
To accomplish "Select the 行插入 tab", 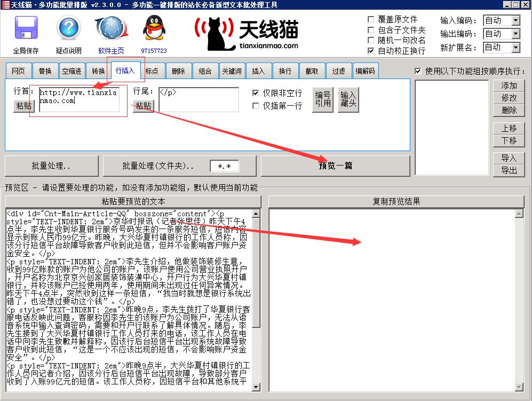I will coord(125,70).
